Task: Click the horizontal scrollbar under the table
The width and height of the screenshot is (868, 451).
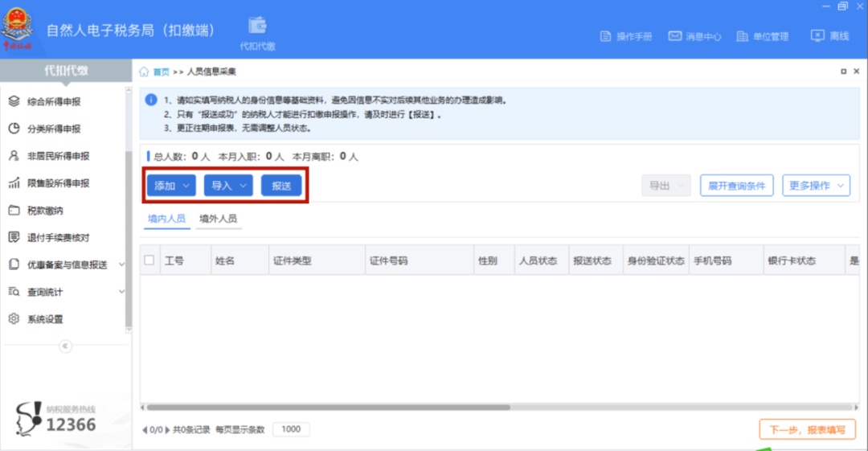Action: (x=328, y=408)
